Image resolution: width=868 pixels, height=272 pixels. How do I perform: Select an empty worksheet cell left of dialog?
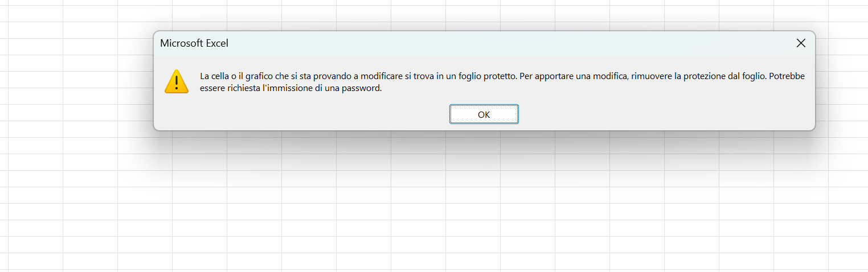click(90, 79)
